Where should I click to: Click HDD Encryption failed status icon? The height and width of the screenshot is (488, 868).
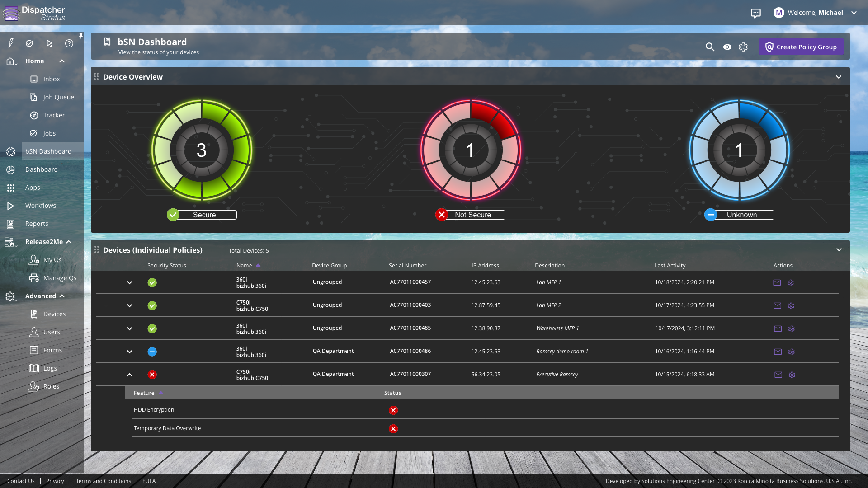393,410
